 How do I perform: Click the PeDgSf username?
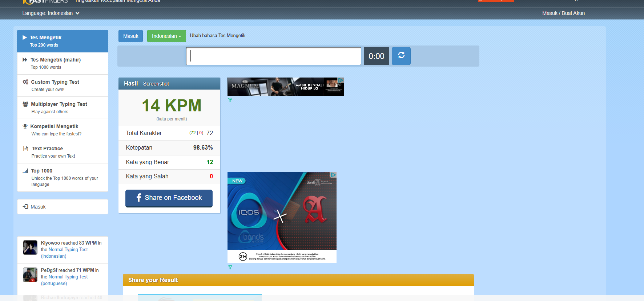[49, 270]
